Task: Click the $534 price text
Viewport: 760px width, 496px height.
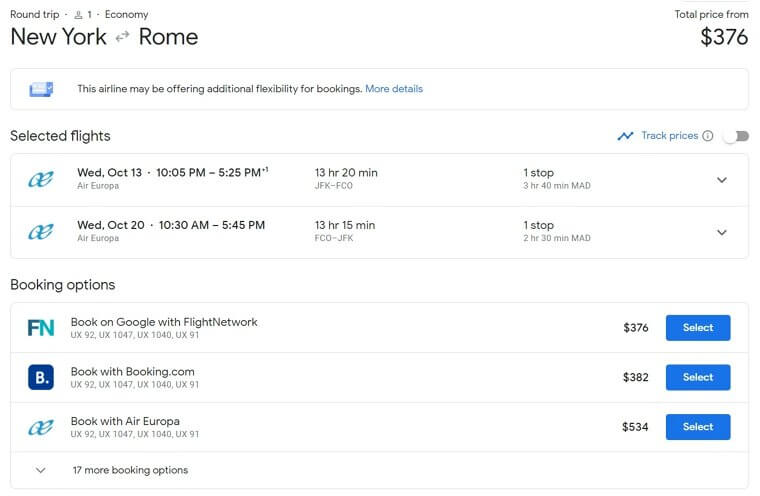Action: (635, 427)
